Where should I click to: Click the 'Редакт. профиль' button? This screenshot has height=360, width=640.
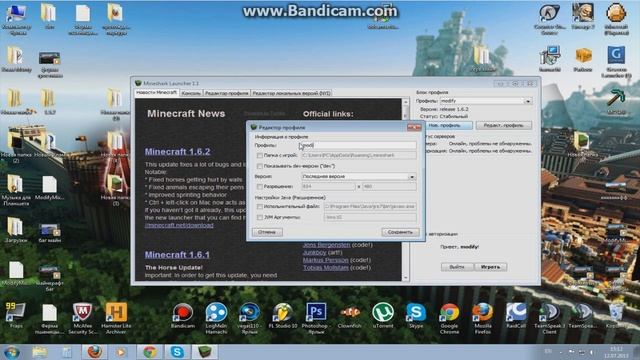[x=504, y=125]
